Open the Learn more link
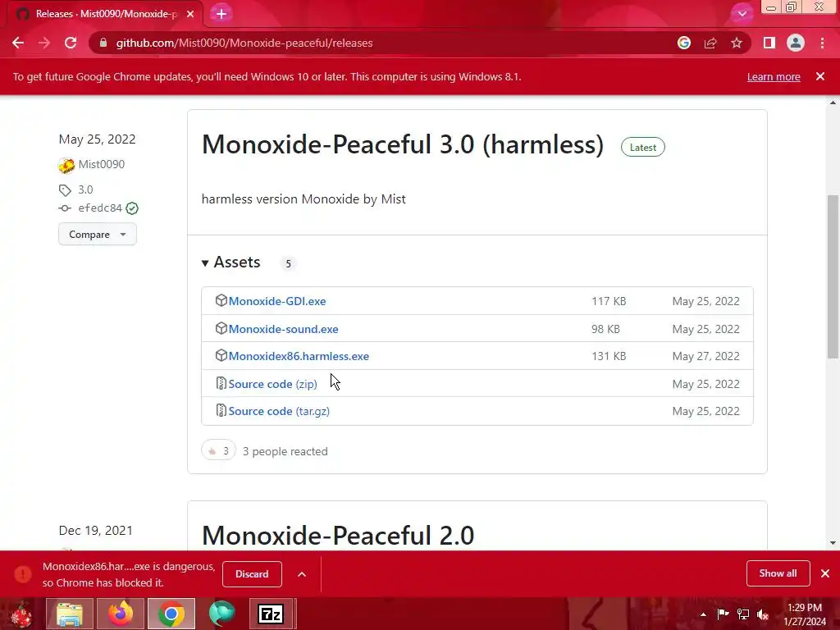This screenshot has width=840, height=630. point(774,76)
